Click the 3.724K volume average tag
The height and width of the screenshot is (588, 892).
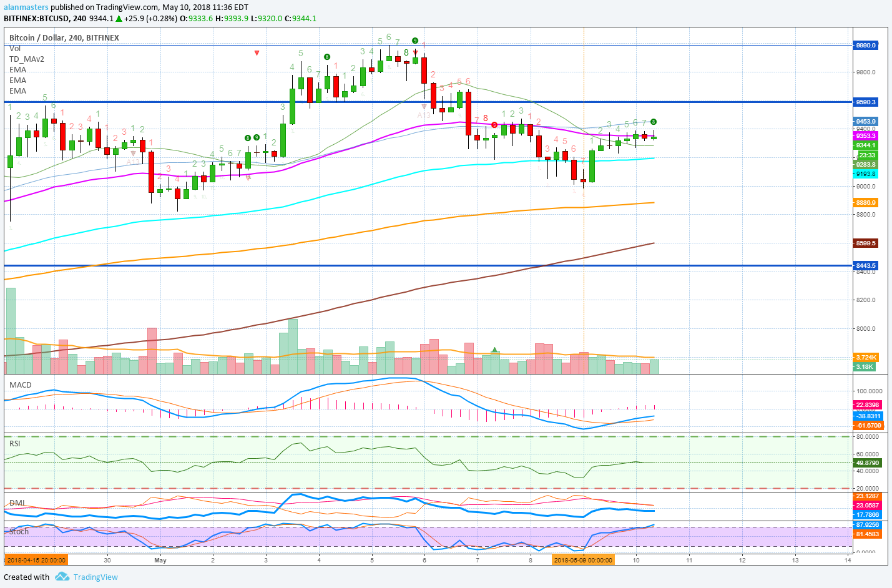866,357
